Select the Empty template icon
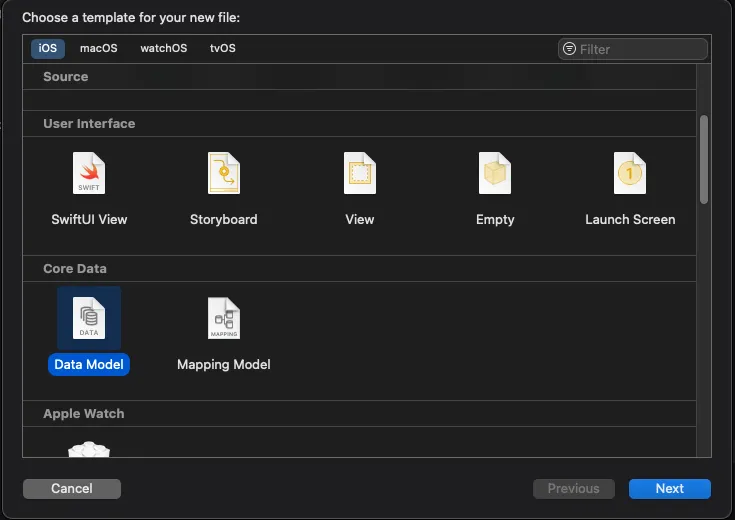 495,173
